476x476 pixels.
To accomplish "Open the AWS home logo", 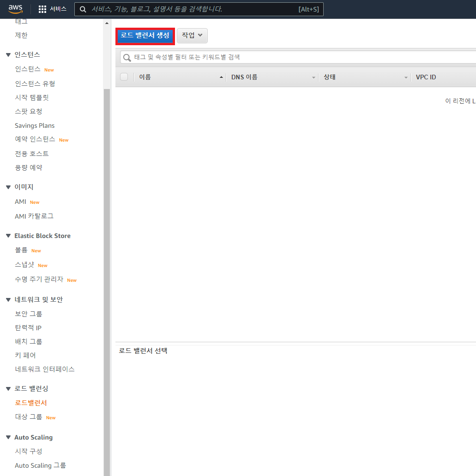I will coord(16,9).
